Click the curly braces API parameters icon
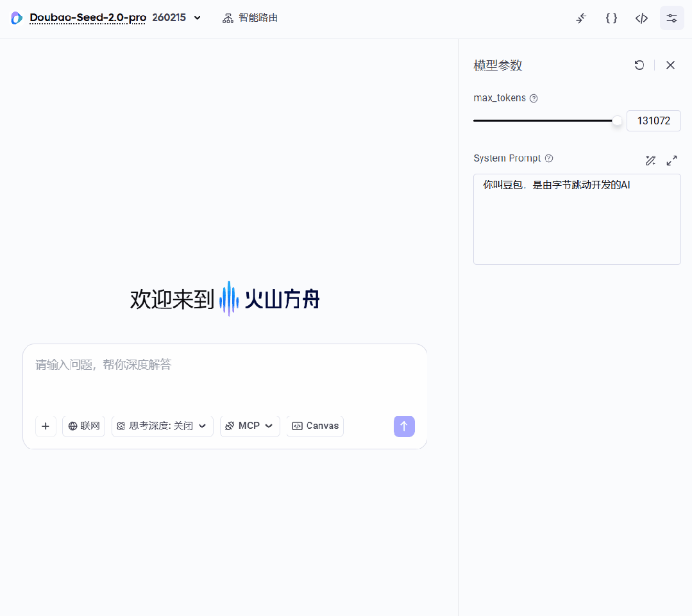The width and height of the screenshot is (692, 616). (611, 18)
